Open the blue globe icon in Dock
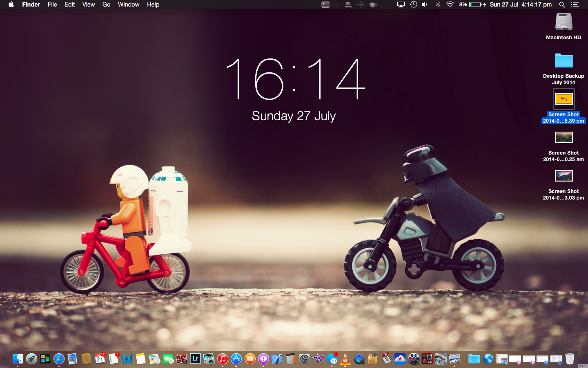Image resolution: width=588 pixels, height=368 pixels. (488, 359)
